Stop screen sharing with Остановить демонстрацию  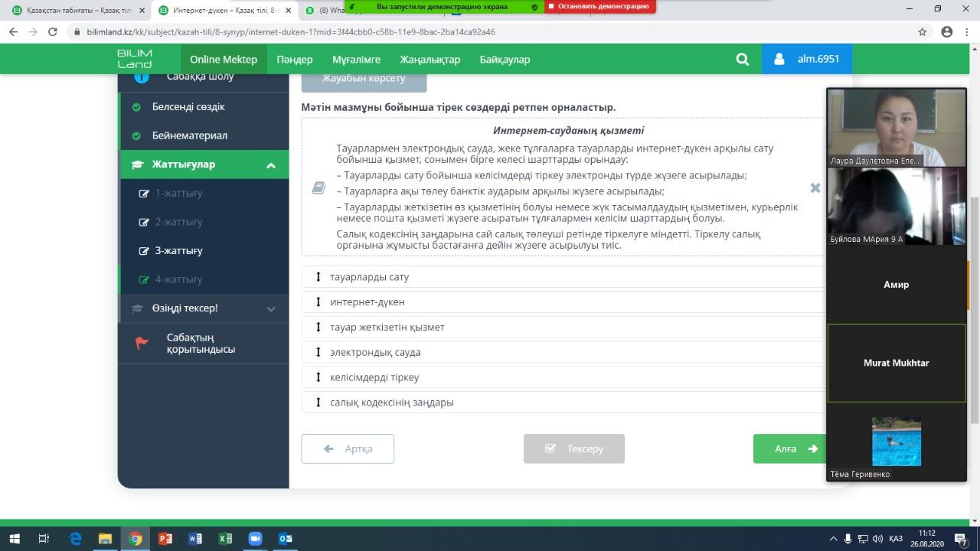(x=599, y=6)
